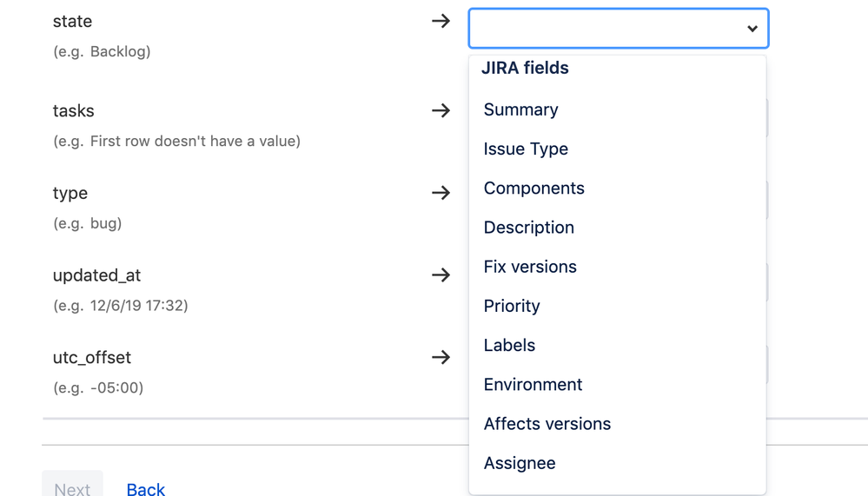Click the state field label
The image size is (868, 496).
pyautogui.click(x=72, y=22)
